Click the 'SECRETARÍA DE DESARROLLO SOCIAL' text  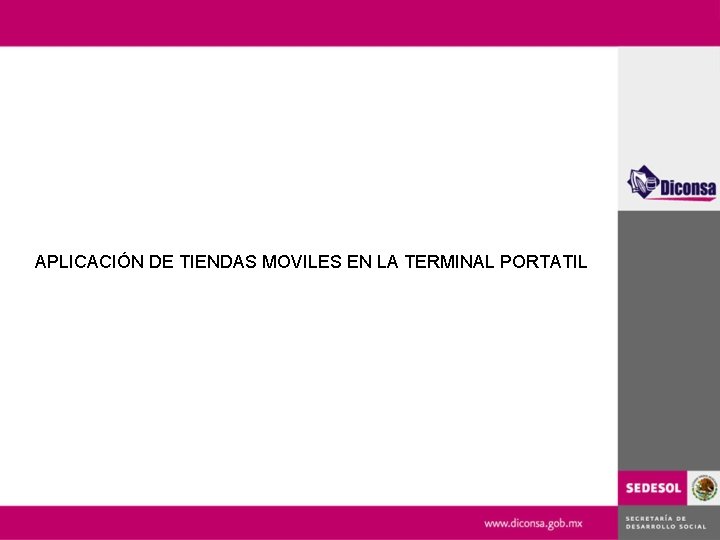[x=665, y=523]
